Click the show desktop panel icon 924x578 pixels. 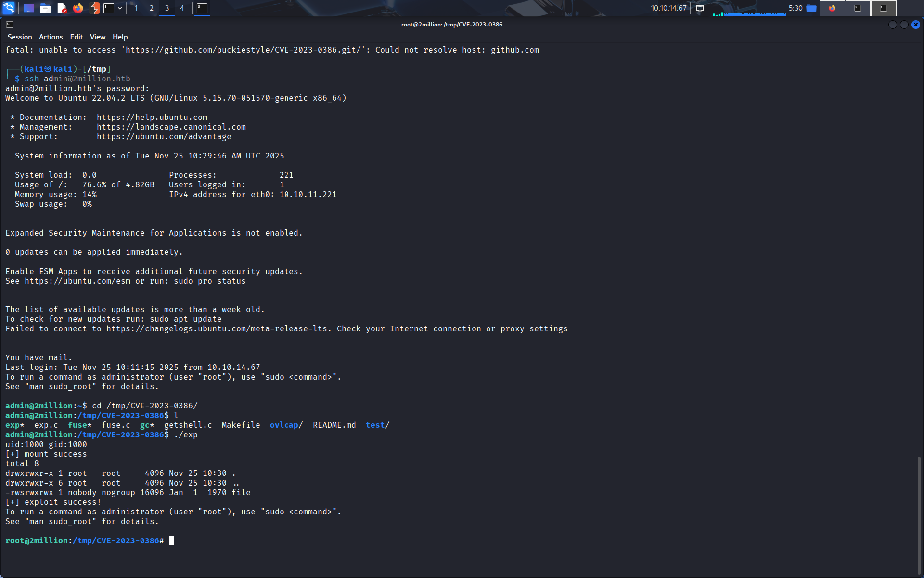29,8
